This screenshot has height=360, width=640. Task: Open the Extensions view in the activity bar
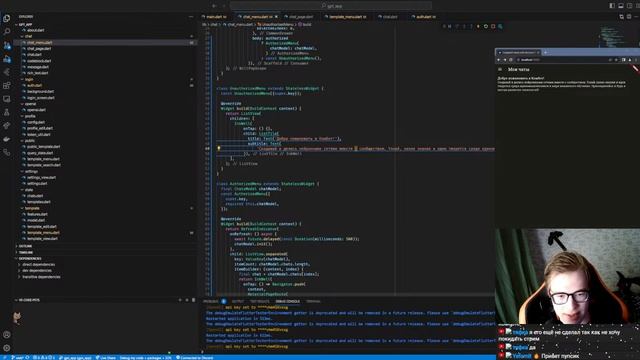(7, 85)
